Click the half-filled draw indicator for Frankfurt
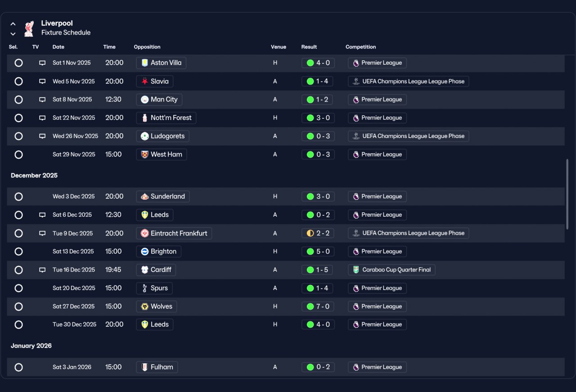Viewport: 576px width, 392px height. pyautogui.click(x=310, y=233)
